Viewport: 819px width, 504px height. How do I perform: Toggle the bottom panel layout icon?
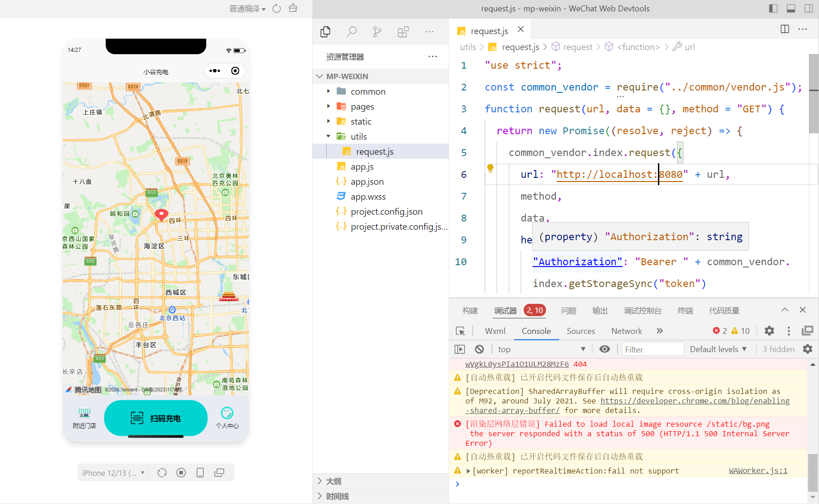[791, 8]
